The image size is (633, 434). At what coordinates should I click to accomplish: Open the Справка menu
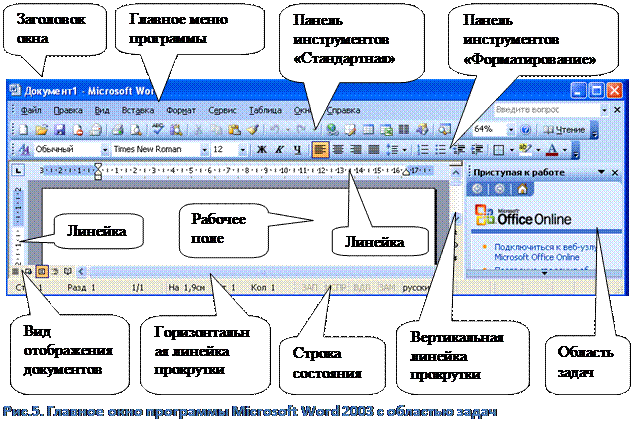pyautogui.click(x=343, y=110)
